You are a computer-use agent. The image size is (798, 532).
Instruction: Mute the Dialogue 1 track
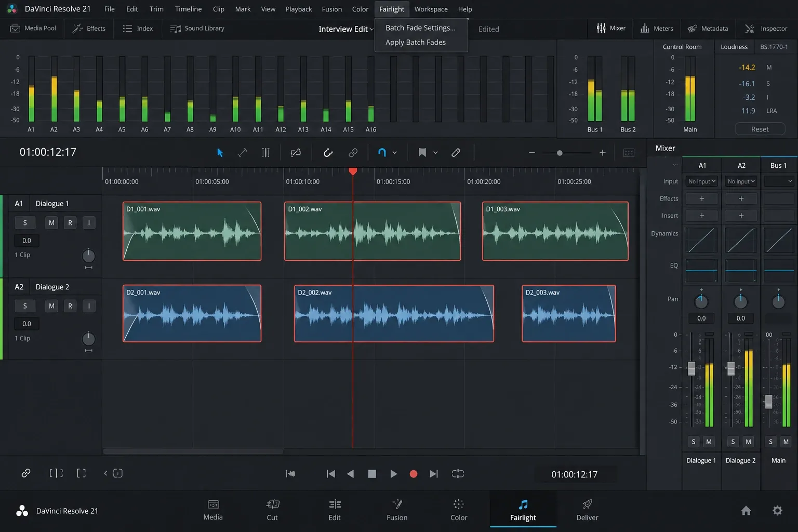pos(51,223)
